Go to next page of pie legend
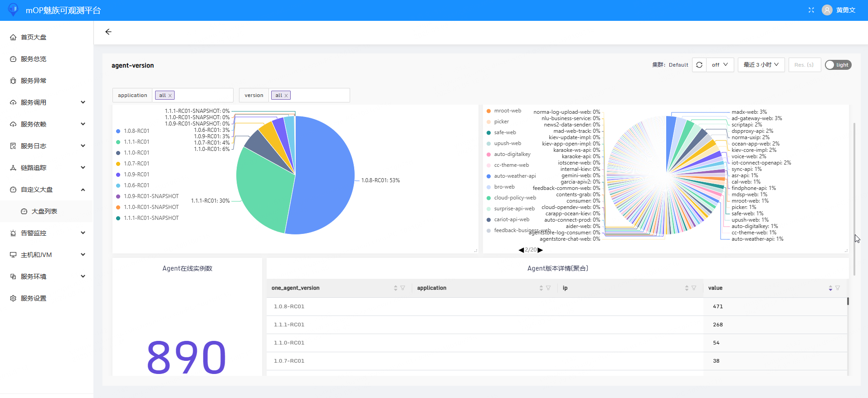Image resolution: width=868 pixels, height=398 pixels. click(540, 250)
